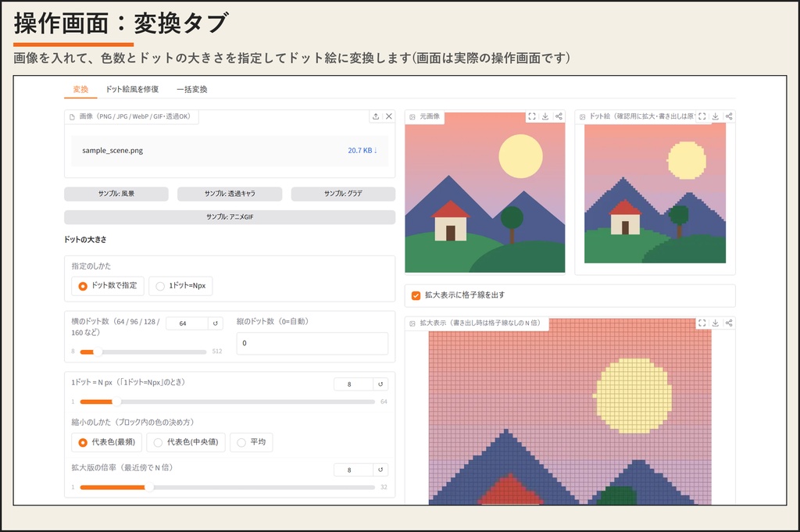Expand the 拡大表示 image to fullscreen

(x=702, y=323)
